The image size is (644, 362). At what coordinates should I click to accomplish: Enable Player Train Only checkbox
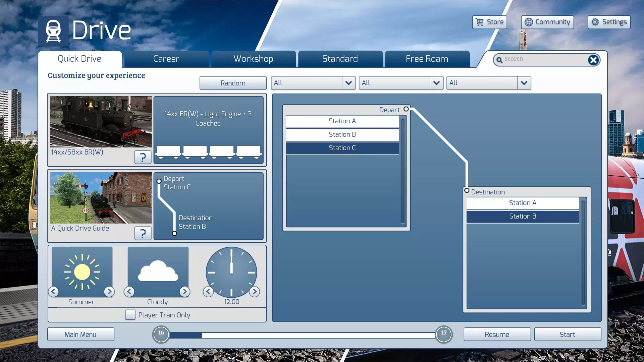[130, 315]
